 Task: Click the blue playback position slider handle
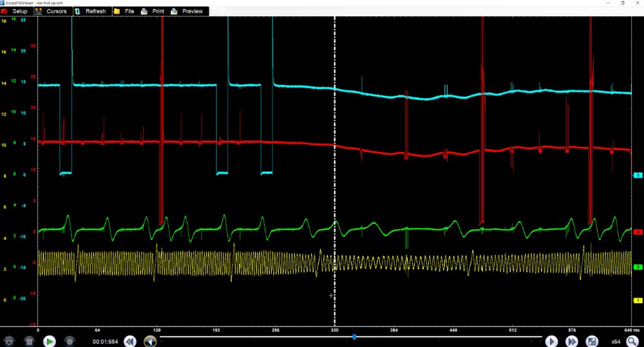354,337
